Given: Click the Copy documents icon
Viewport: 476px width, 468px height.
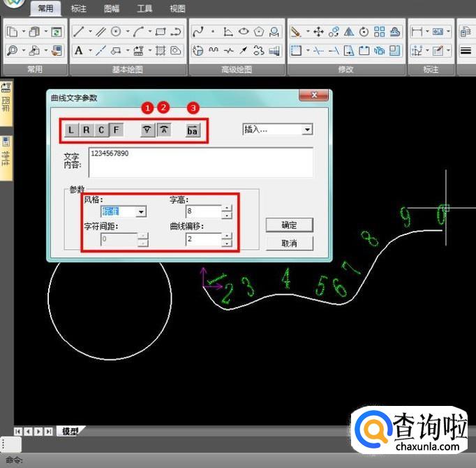Looking at the screenshot, I should [13, 31].
